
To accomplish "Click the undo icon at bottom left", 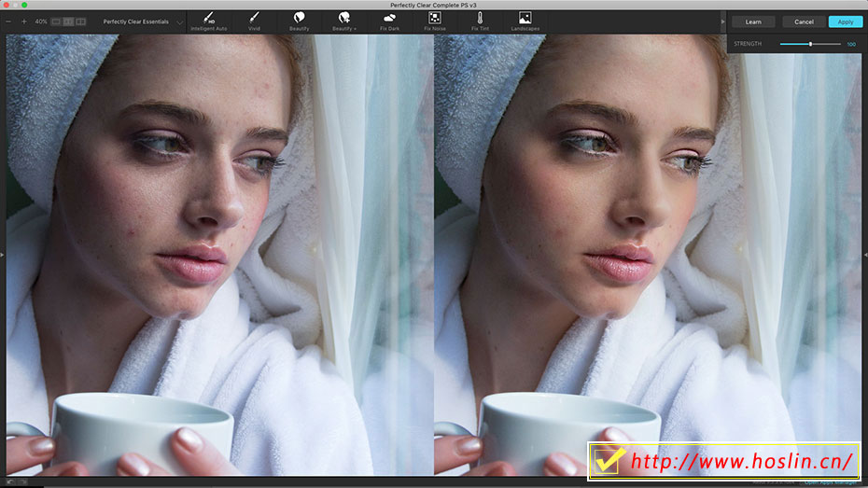I will click(10, 481).
